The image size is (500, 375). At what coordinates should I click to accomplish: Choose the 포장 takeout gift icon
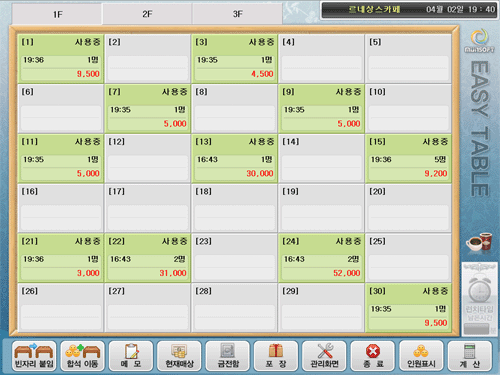(x=276, y=356)
